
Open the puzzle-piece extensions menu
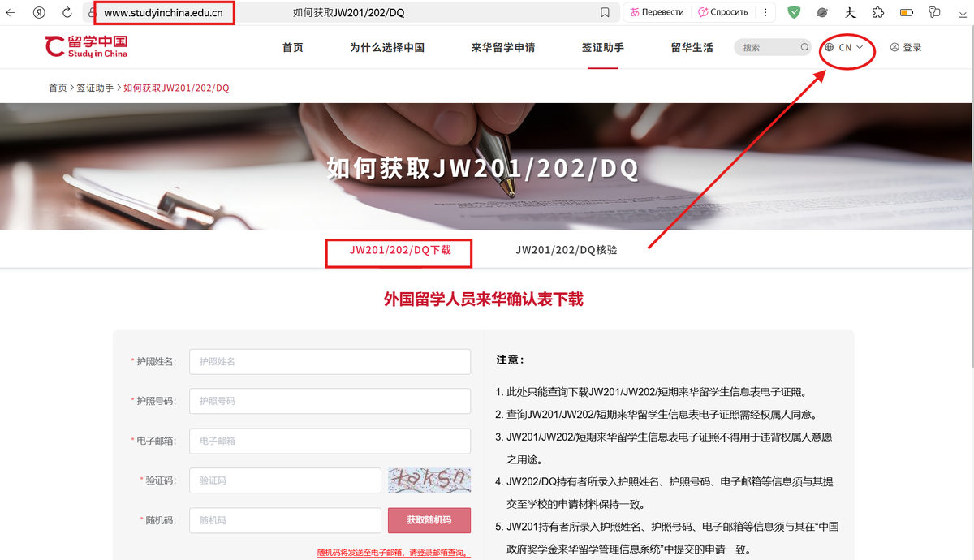tap(878, 12)
